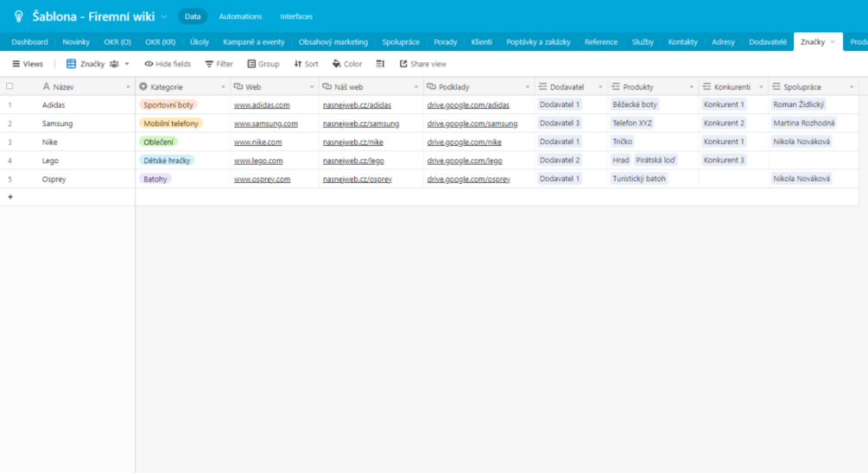Image resolution: width=868 pixels, height=473 pixels.
Task: Click the Dětské hračky category tag
Action: (167, 161)
